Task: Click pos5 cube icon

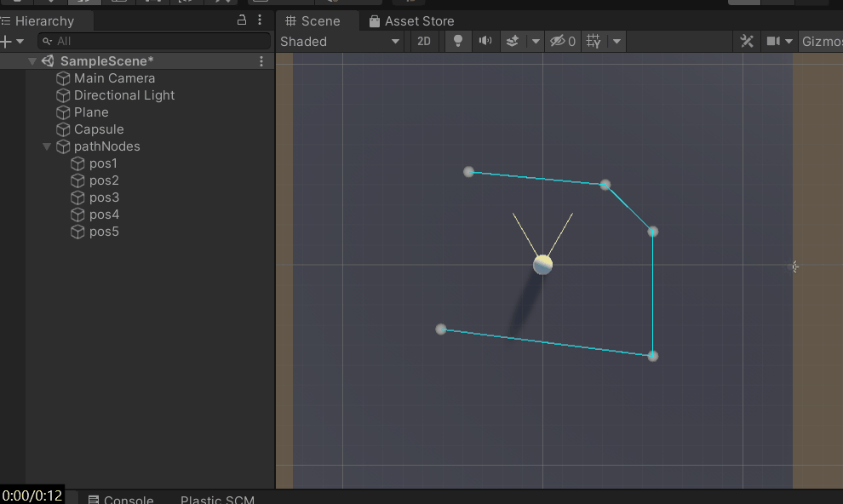Action: [78, 232]
